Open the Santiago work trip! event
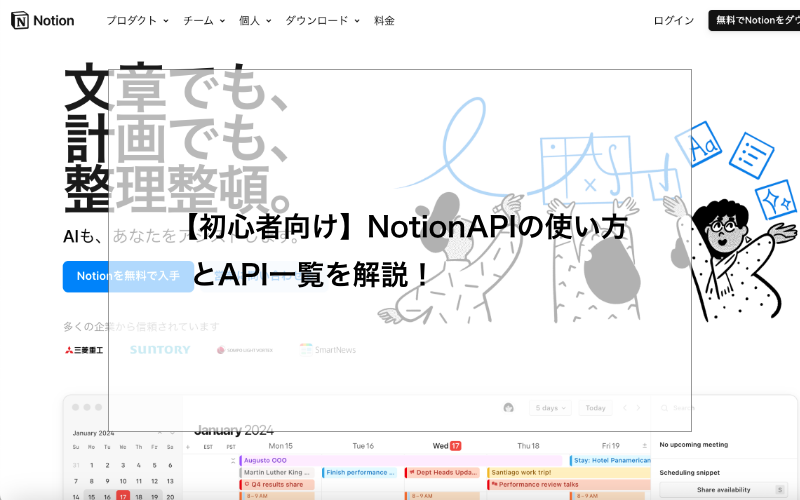Screen dimensions: 800x500 (524, 472)
